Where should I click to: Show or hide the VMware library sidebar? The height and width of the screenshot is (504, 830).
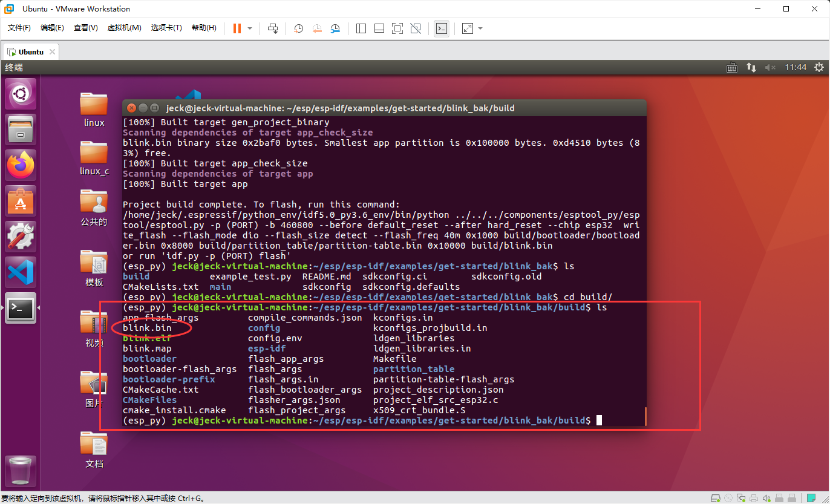coord(361,28)
